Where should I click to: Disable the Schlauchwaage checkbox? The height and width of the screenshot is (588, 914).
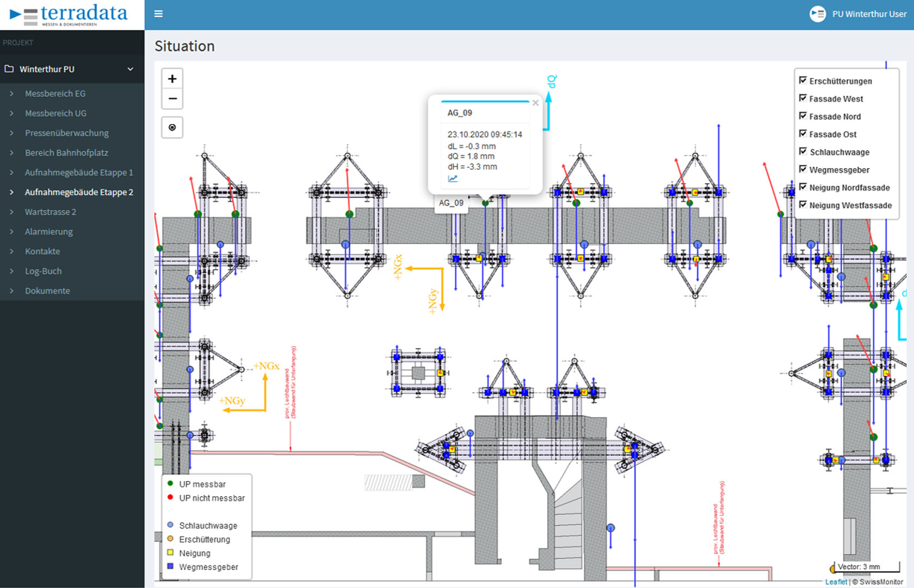[804, 152]
